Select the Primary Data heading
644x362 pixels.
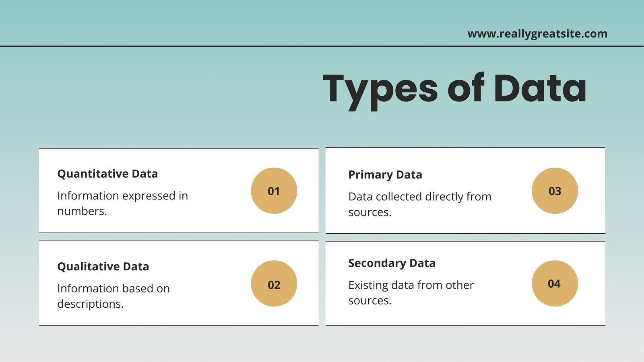pyautogui.click(x=385, y=175)
